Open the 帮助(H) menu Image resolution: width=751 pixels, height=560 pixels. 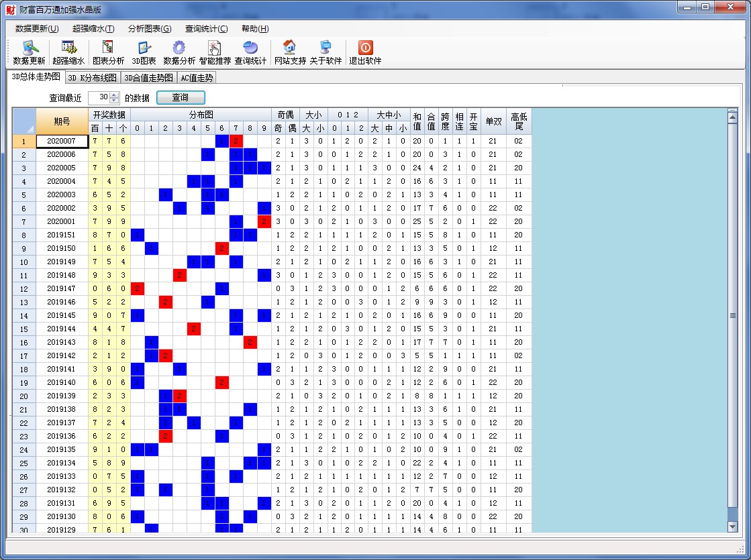(x=255, y=29)
